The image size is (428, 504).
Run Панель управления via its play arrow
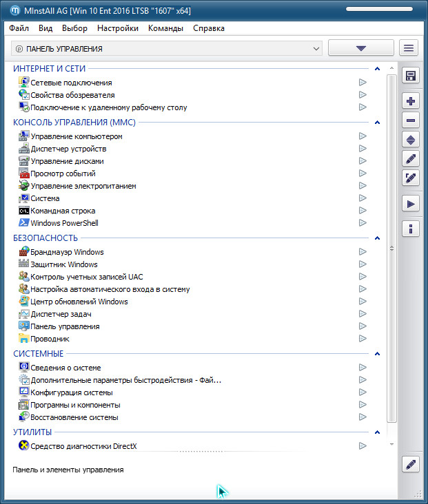tap(363, 326)
